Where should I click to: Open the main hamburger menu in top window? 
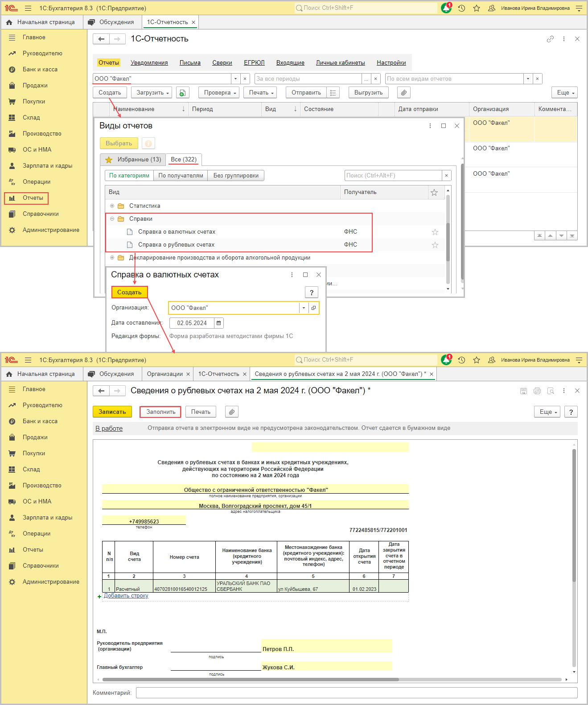(28, 8)
